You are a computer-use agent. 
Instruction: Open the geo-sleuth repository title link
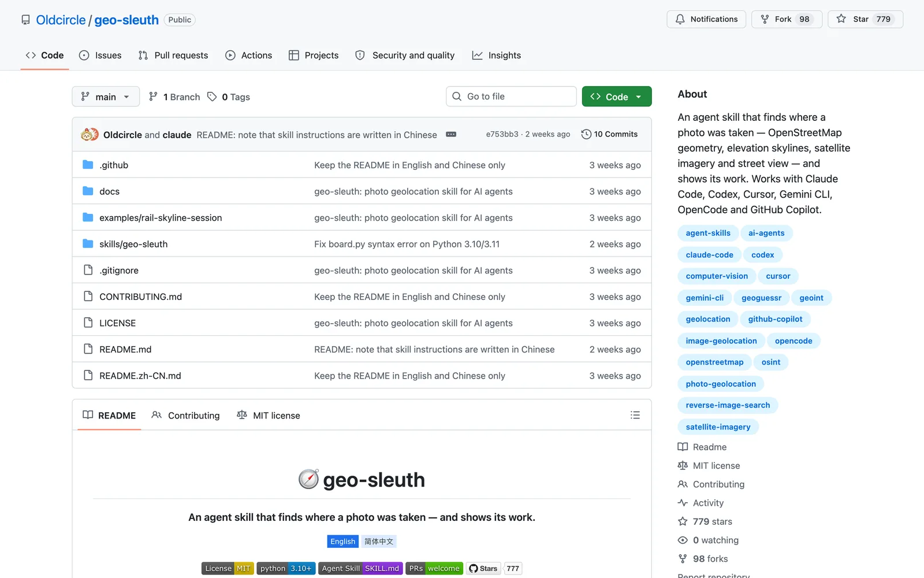coord(126,20)
